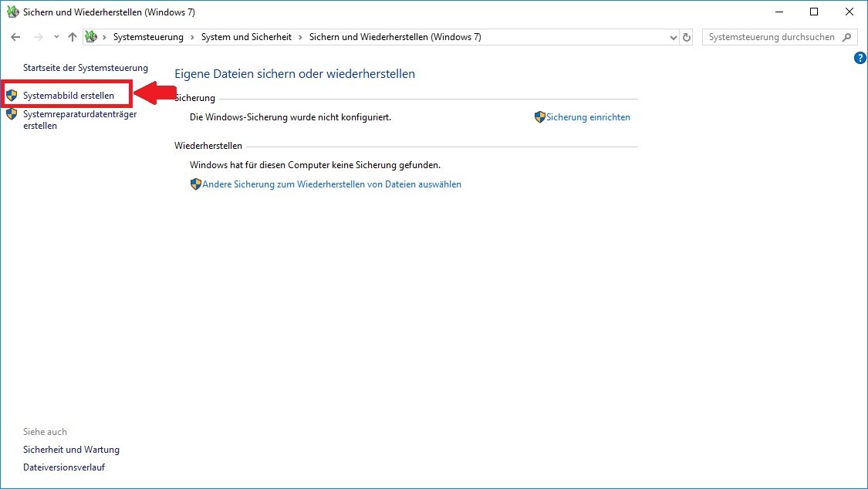This screenshot has height=489, width=868.
Task: Open help via blue question mark
Action: click(x=860, y=58)
